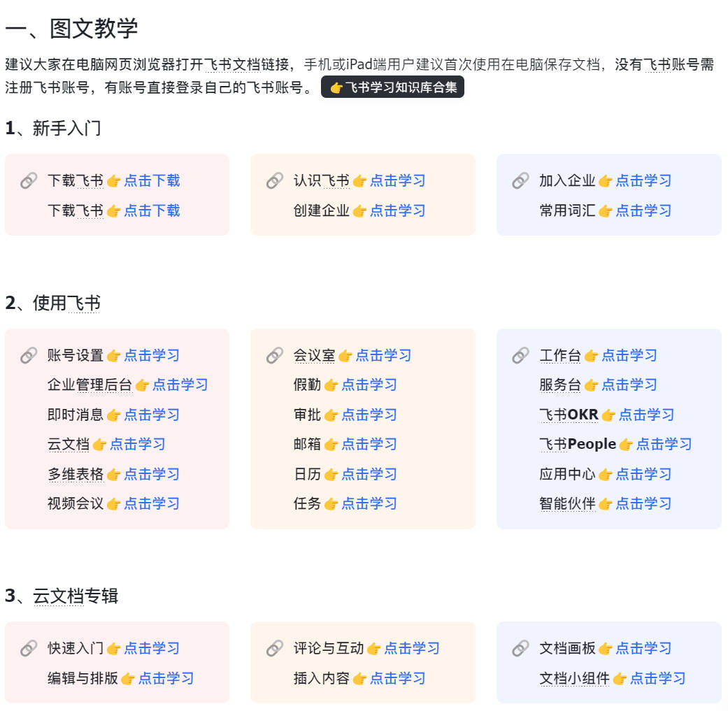The height and width of the screenshot is (711, 728).
Task: Click the 多维表格 label text
Action: pyautogui.click(x=76, y=474)
